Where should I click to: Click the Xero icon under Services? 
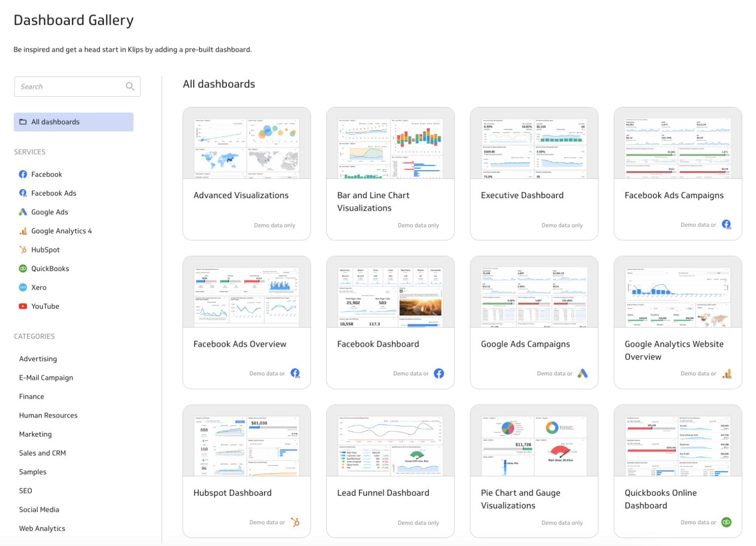[x=23, y=287]
